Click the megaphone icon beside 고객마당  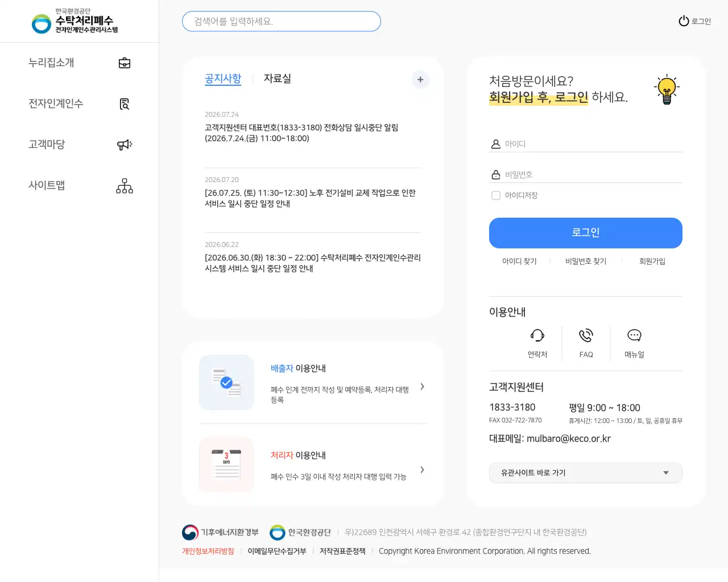tap(125, 145)
